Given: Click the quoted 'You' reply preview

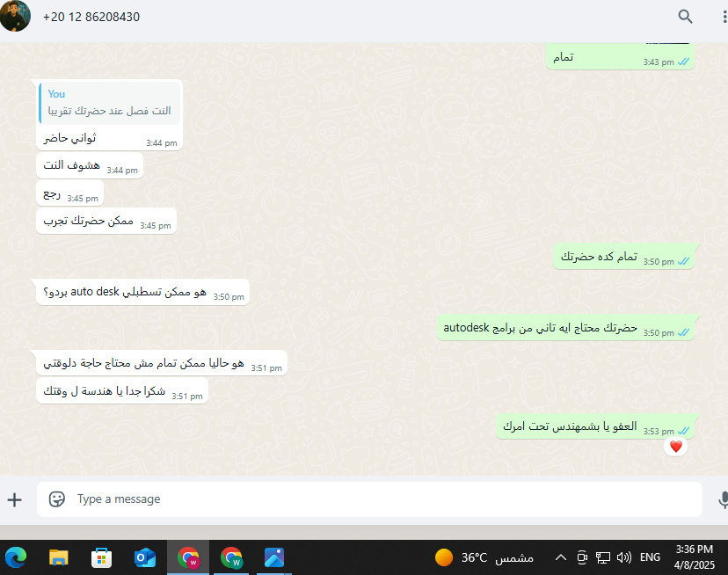Looking at the screenshot, I should [110, 103].
